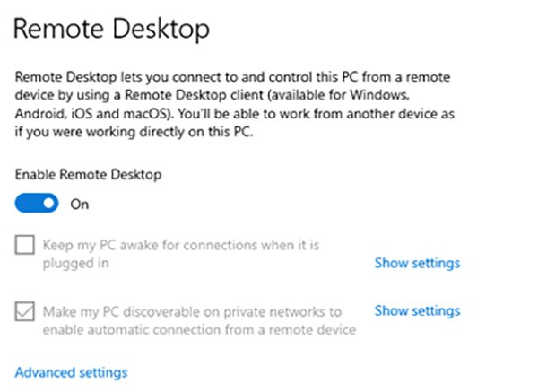This screenshot has width=538, height=392.
Task: Click the checkmark in the discoverable checkbox
Action: tap(25, 312)
